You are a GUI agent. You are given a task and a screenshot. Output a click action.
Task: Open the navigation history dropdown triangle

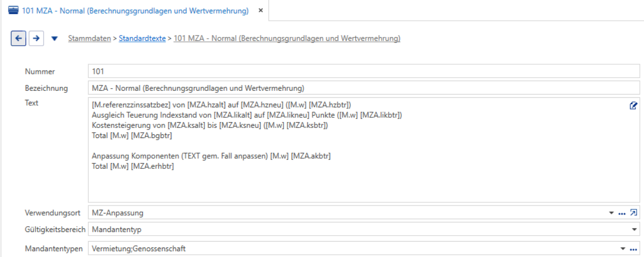coord(55,39)
